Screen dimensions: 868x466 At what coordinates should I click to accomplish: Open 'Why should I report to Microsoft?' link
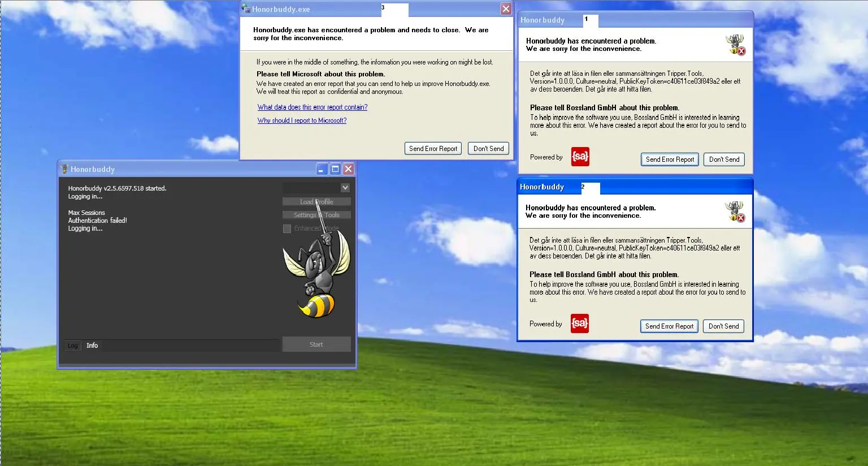302,120
